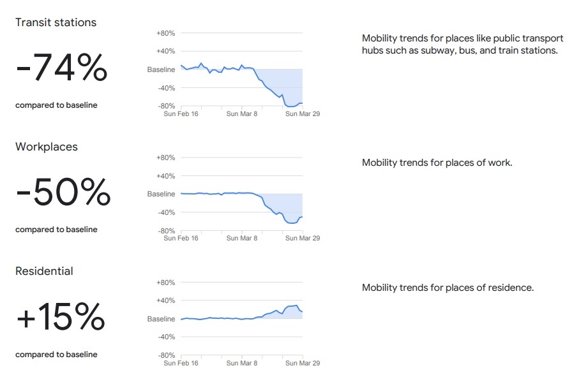Click the -40% axis label on residential chart
Screen dimensions: 588x375
click(x=167, y=337)
